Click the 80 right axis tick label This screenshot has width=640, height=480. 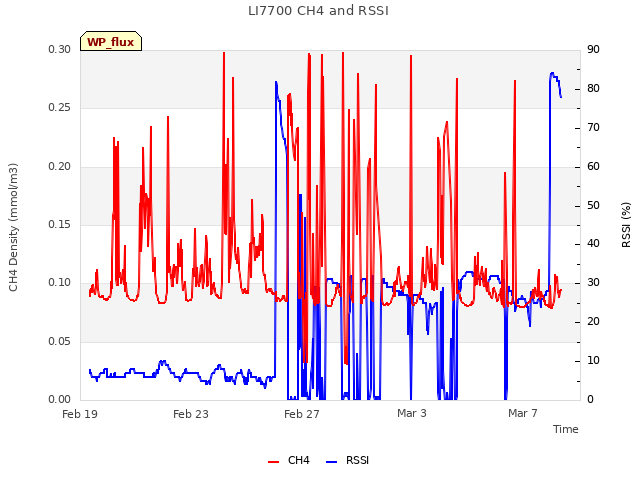pos(593,89)
